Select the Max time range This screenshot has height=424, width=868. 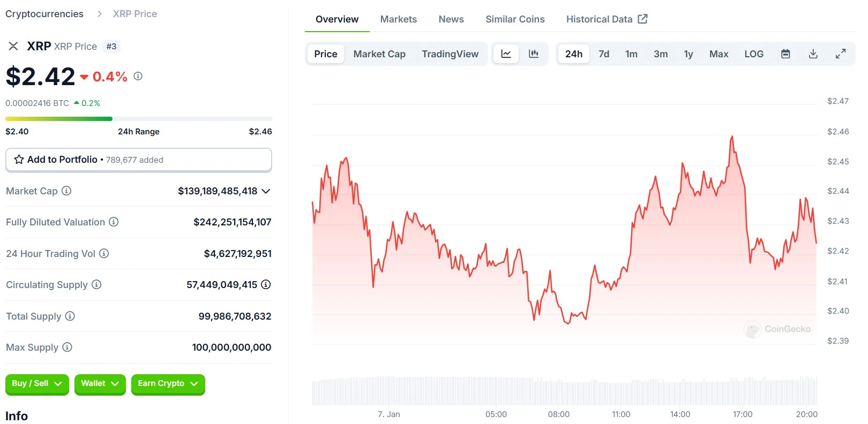pos(719,54)
